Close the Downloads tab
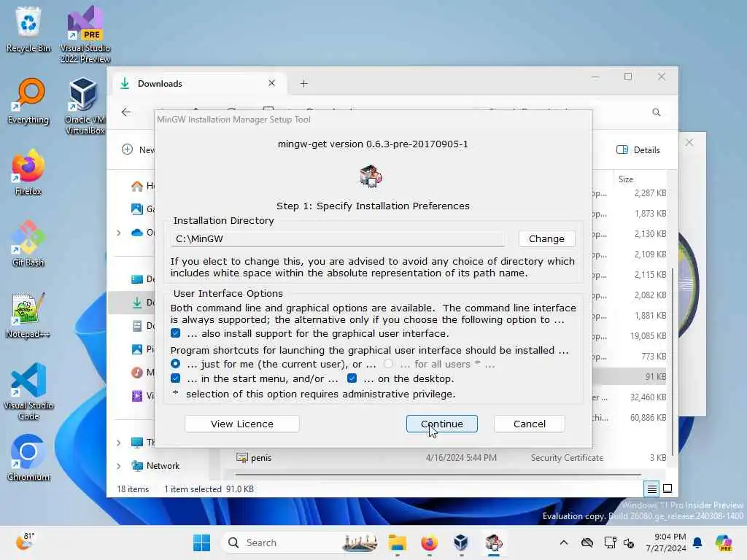Image resolution: width=747 pixels, height=560 pixels. click(x=271, y=83)
